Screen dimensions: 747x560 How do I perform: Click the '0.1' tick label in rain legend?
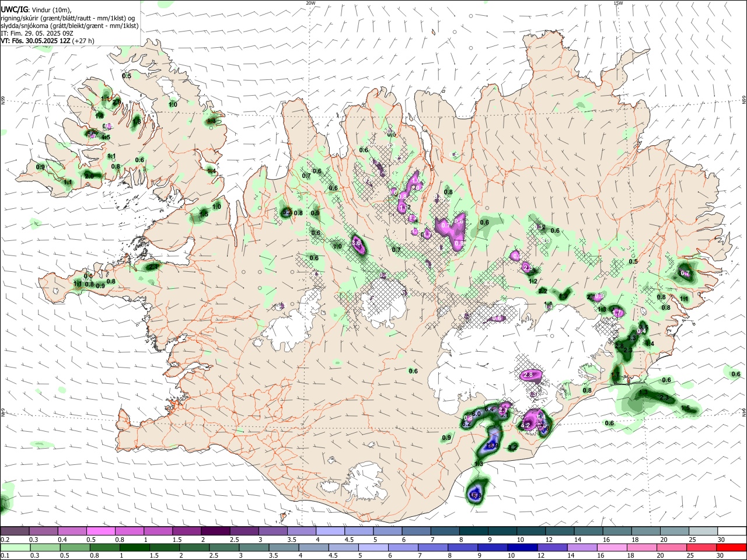click(5, 555)
